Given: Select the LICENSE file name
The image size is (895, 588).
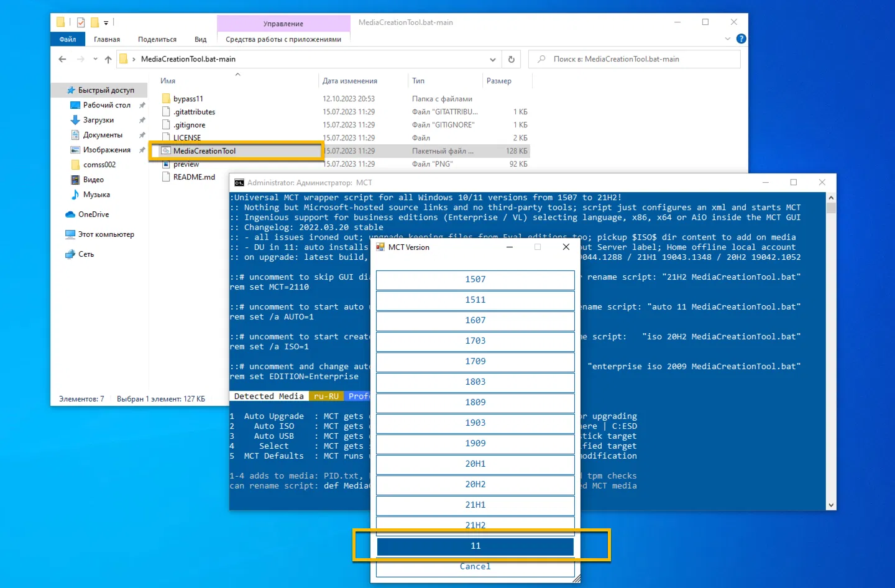Looking at the screenshot, I should point(187,138).
